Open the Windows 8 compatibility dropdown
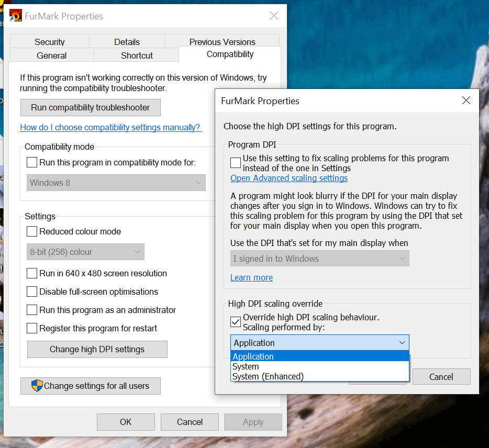This screenshot has height=448, width=489. click(x=116, y=183)
